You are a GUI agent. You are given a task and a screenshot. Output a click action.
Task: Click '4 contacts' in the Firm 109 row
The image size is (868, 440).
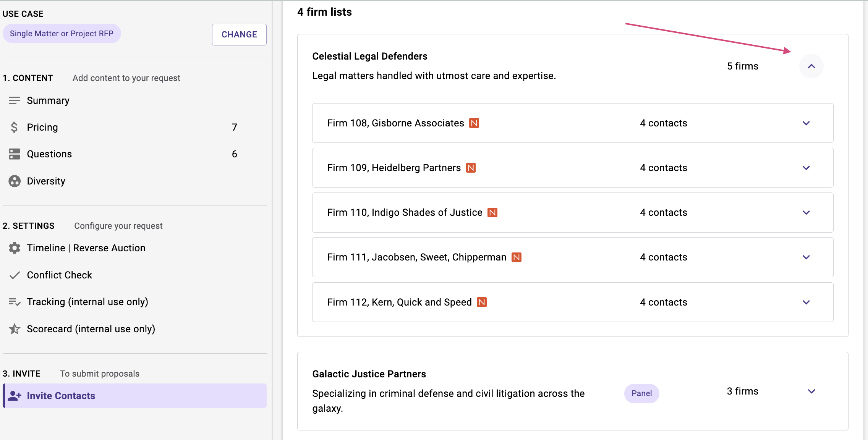click(x=663, y=168)
